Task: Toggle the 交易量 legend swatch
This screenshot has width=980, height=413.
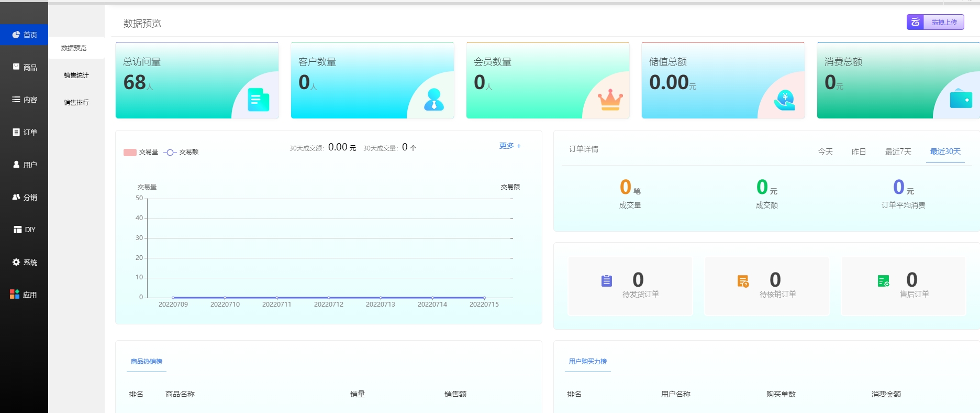Action: (x=130, y=152)
